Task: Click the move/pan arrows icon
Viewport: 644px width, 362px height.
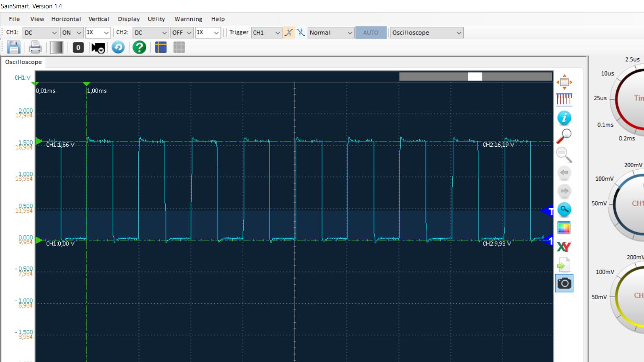Action: click(564, 82)
